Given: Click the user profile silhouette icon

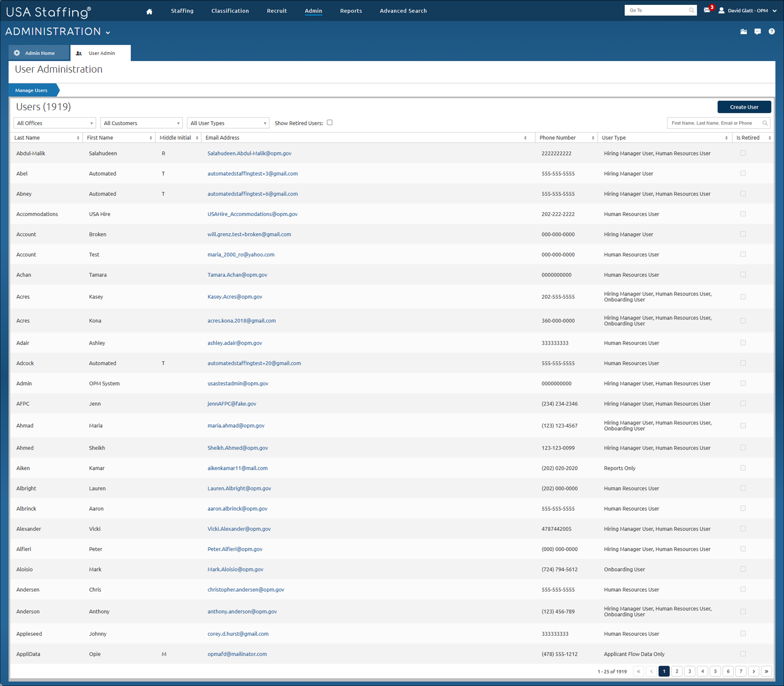Looking at the screenshot, I should (x=721, y=11).
